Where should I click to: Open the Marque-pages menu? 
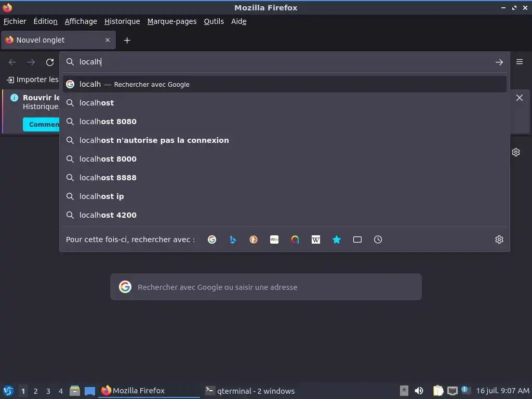pyautogui.click(x=172, y=21)
